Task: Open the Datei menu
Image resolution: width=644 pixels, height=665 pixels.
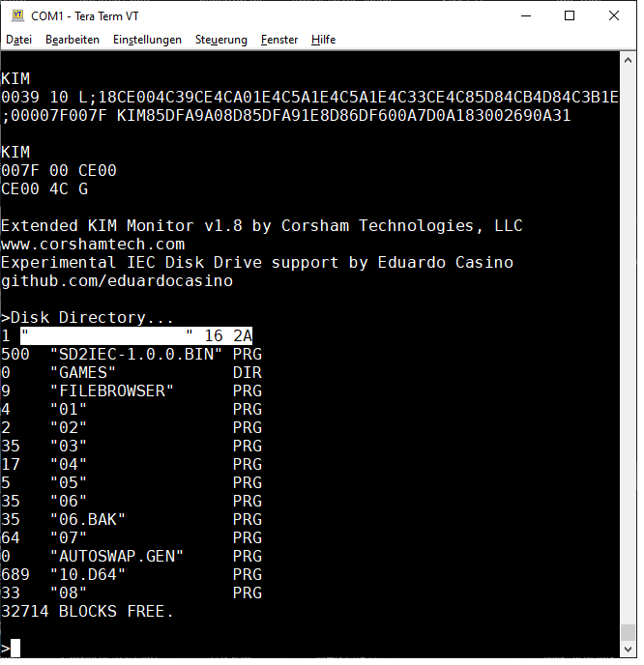Action: click(x=19, y=40)
